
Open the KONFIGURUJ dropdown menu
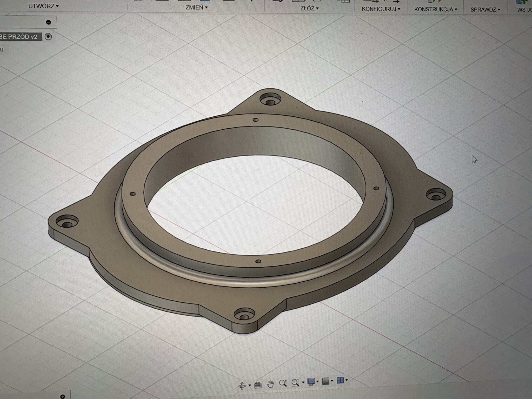[381, 9]
